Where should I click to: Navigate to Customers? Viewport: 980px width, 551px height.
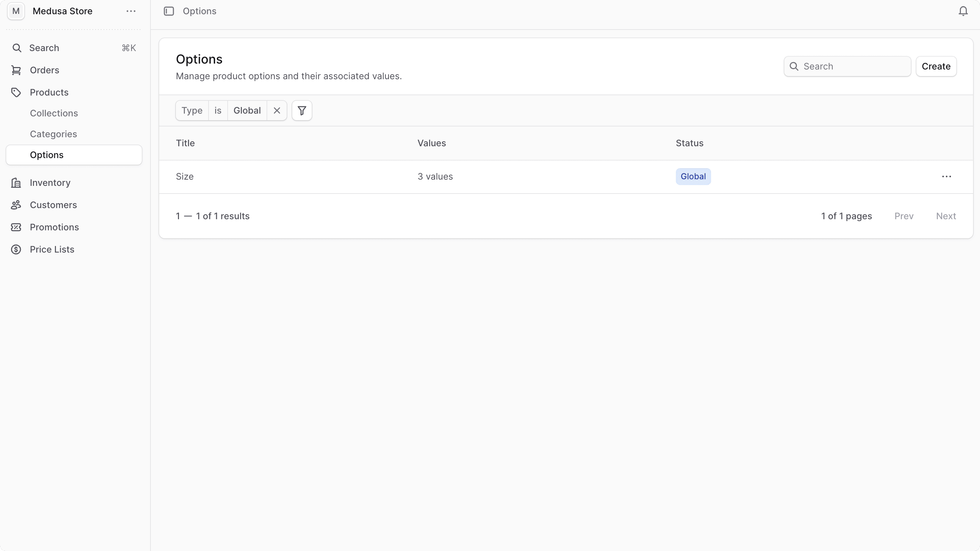74,205
